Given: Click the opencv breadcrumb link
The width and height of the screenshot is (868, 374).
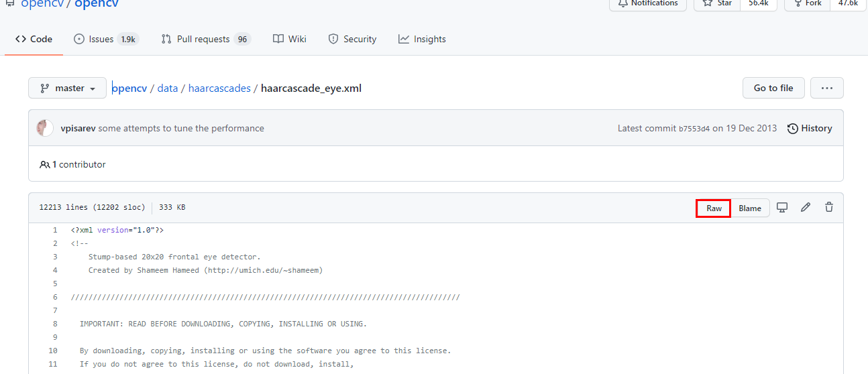Looking at the screenshot, I should click(130, 88).
